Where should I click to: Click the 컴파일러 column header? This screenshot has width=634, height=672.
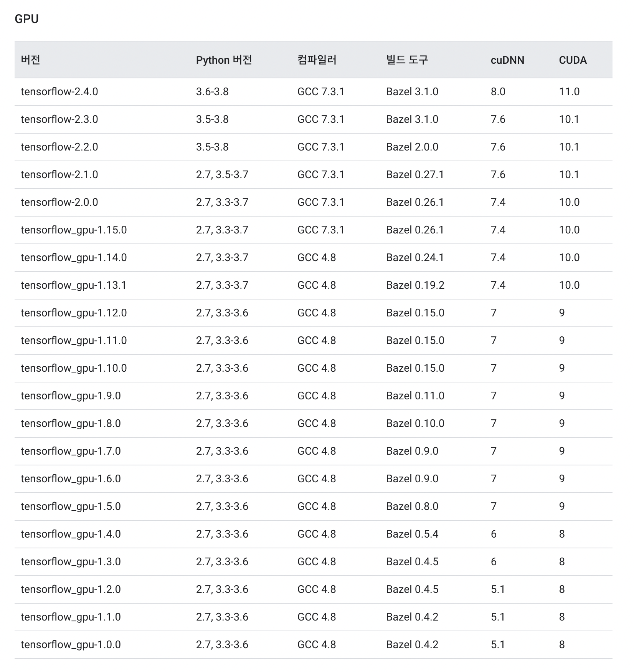[317, 60]
